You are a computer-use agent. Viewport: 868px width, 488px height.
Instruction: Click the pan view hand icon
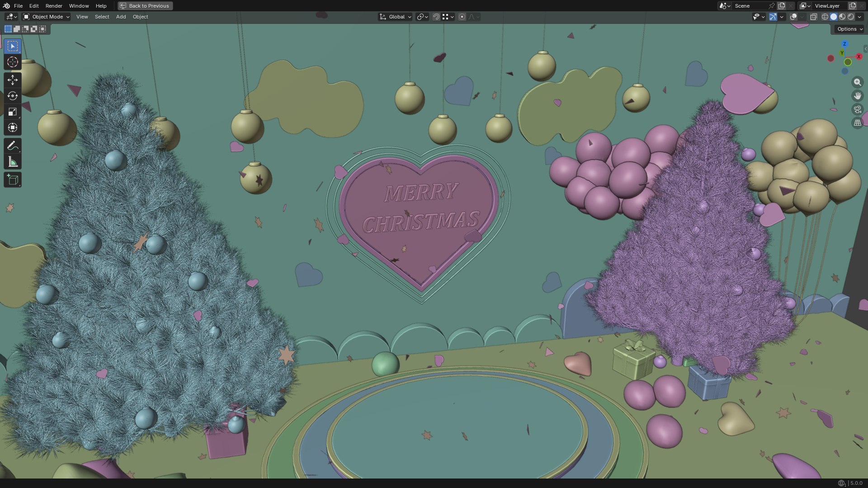click(857, 96)
